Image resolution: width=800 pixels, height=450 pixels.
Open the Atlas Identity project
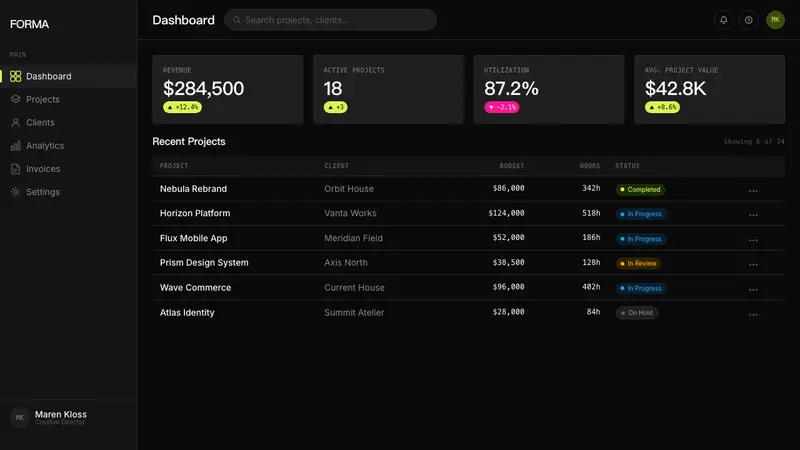[x=187, y=313]
